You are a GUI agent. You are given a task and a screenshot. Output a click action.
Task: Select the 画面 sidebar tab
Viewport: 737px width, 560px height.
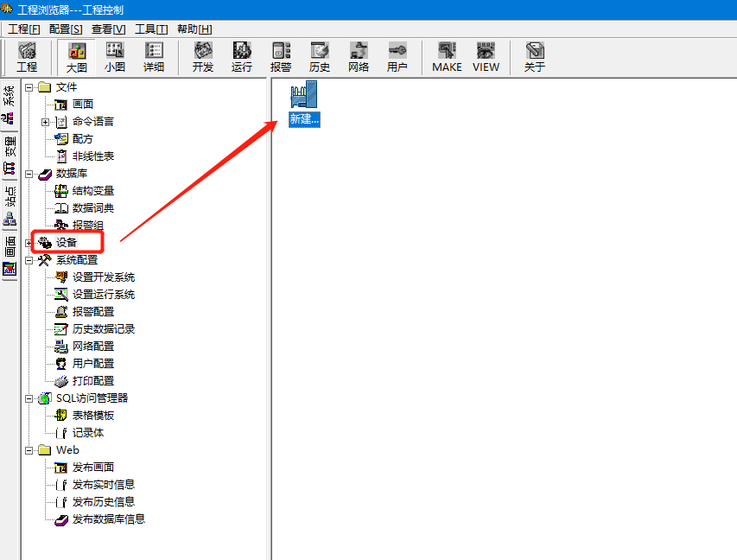pyautogui.click(x=10, y=255)
